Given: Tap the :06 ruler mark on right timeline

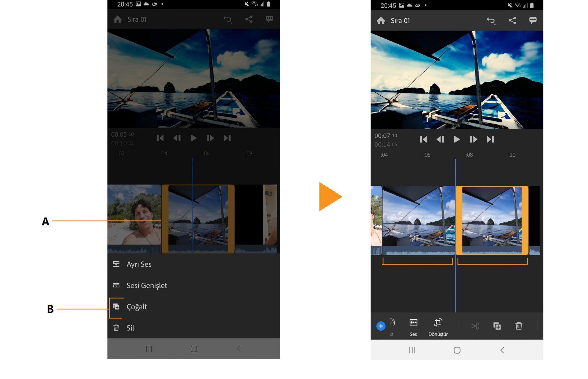Looking at the screenshot, I should [427, 155].
